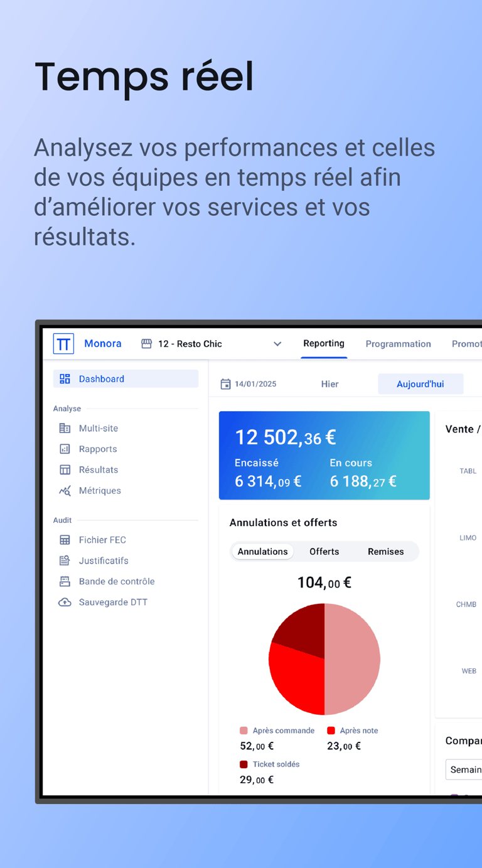Click the LIMO axis label
The height and width of the screenshot is (868, 482).
pyautogui.click(x=468, y=538)
